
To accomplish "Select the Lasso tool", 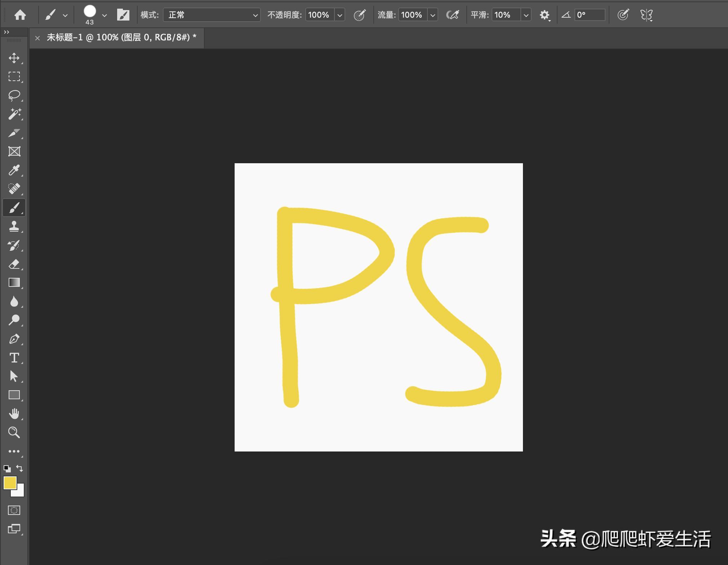I will [x=14, y=95].
